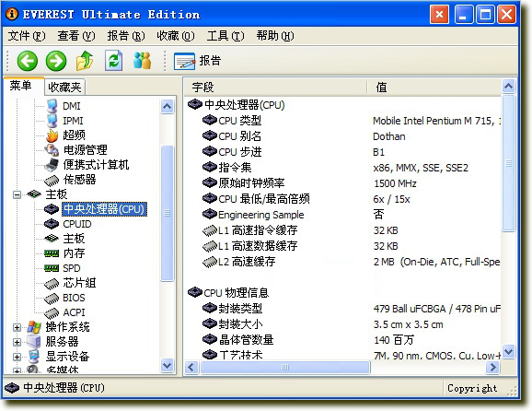Screen dimensions: 532x411
Task: Click the icon beside L1 高速指令缓存
Action: click(x=210, y=230)
